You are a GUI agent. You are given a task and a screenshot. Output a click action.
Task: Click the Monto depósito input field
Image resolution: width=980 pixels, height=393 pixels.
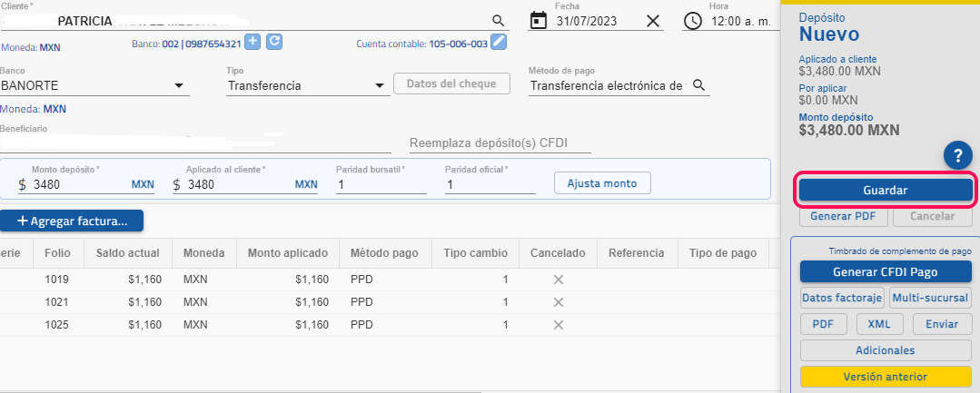pos(77,184)
